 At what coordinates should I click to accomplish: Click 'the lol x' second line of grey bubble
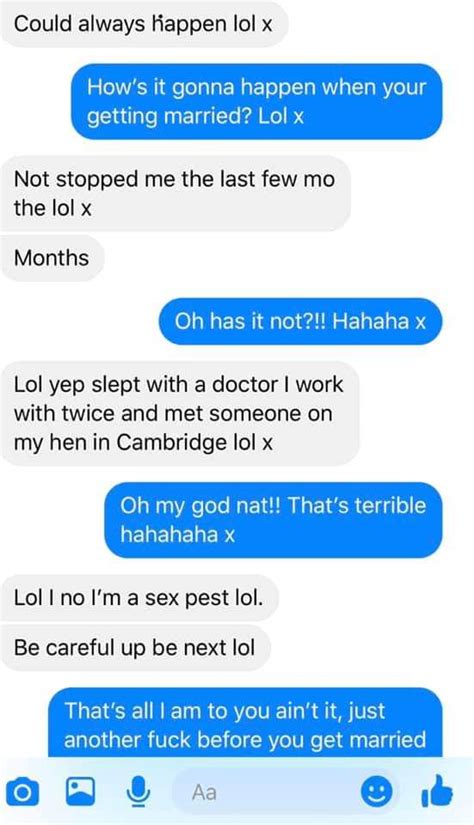point(53,208)
